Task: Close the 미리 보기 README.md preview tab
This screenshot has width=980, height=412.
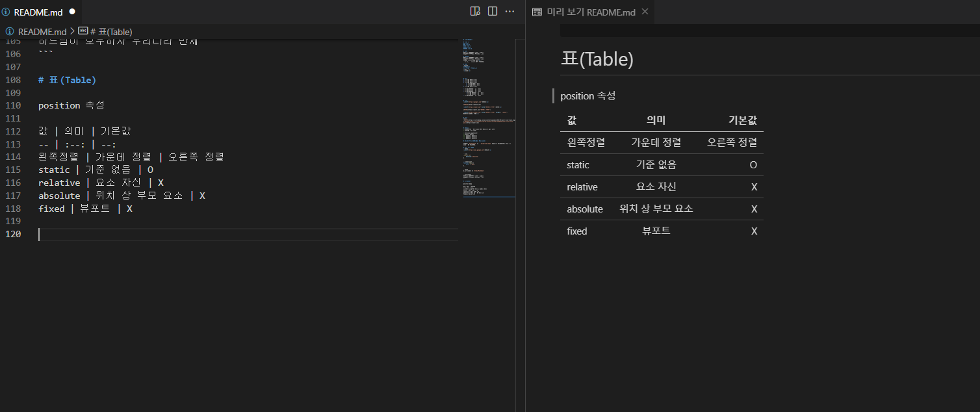Action: (645, 12)
